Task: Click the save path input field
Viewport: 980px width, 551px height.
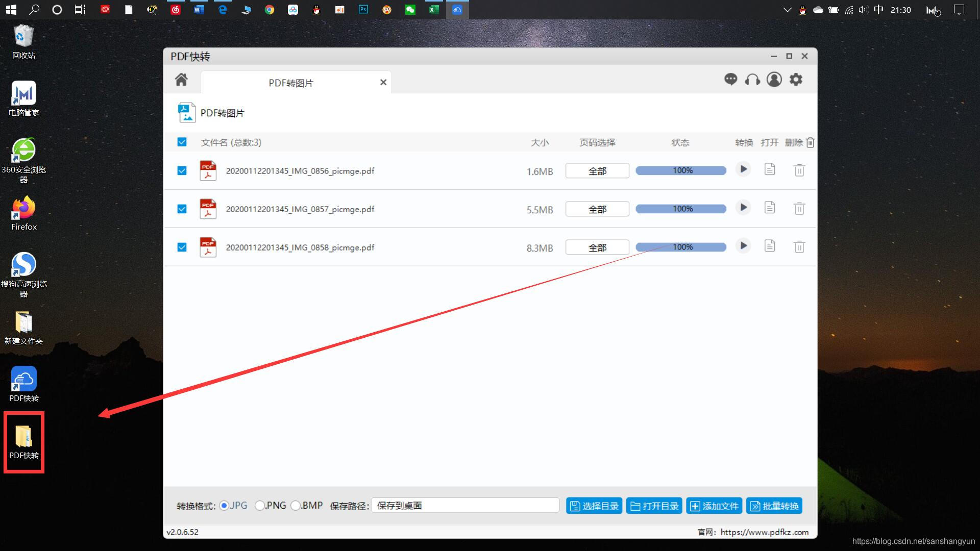Action: [464, 506]
